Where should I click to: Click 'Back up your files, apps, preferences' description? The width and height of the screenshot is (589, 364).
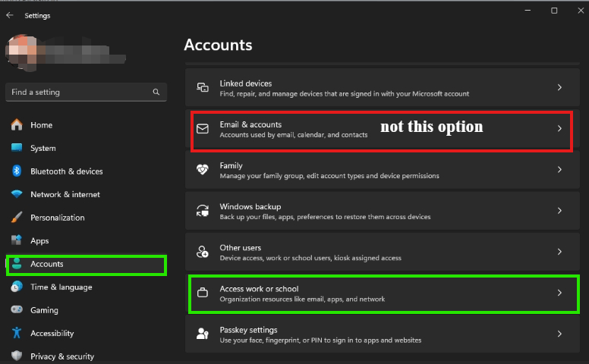pyautogui.click(x=325, y=217)
